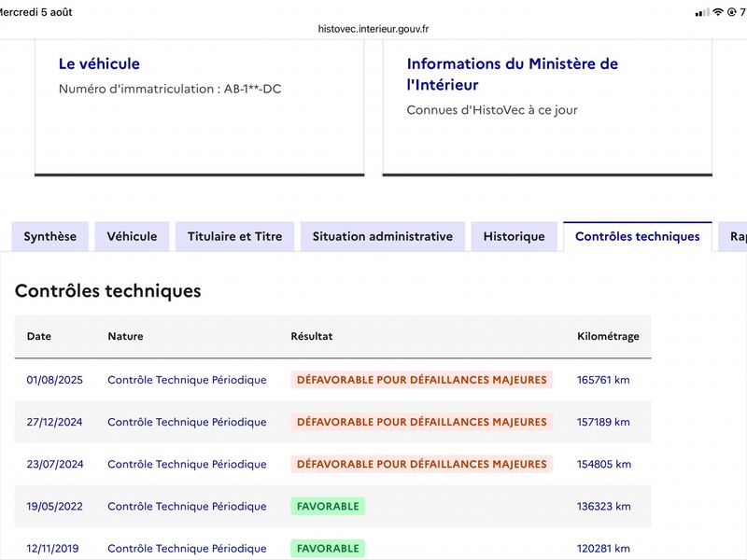The width and height of the screenshot is (747, 560).
Task: Click the mileage 157189 km
Action: click(603, 422)
